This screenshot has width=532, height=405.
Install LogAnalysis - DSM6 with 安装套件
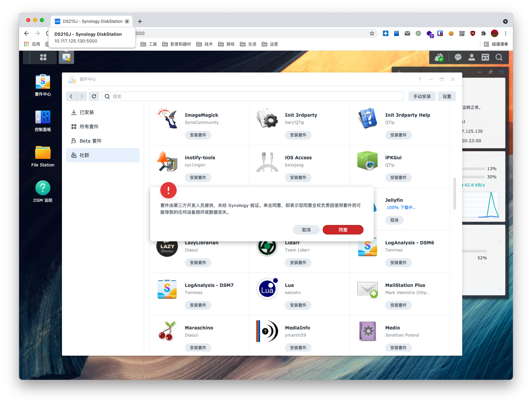point(399,263)
